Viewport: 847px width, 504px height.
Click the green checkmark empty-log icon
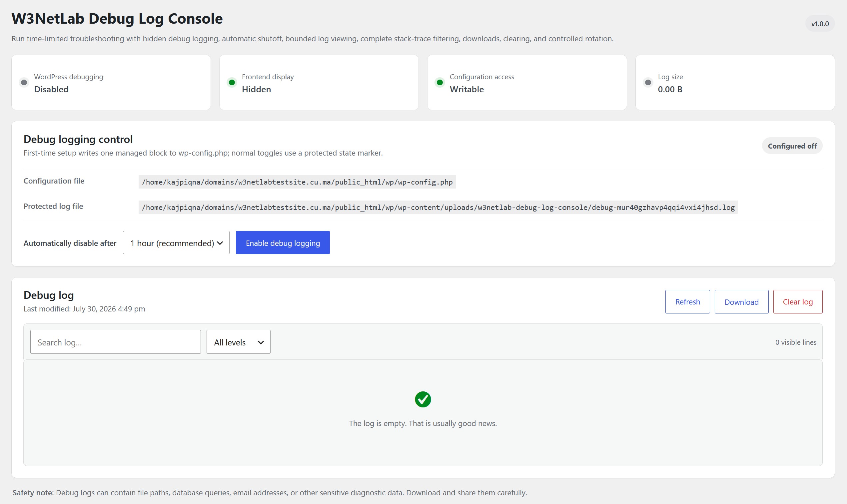423,399
